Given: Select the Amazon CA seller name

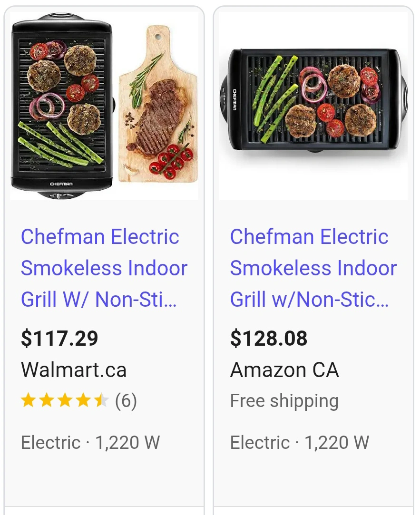Looking at the screenshot, I should point(284,370).
